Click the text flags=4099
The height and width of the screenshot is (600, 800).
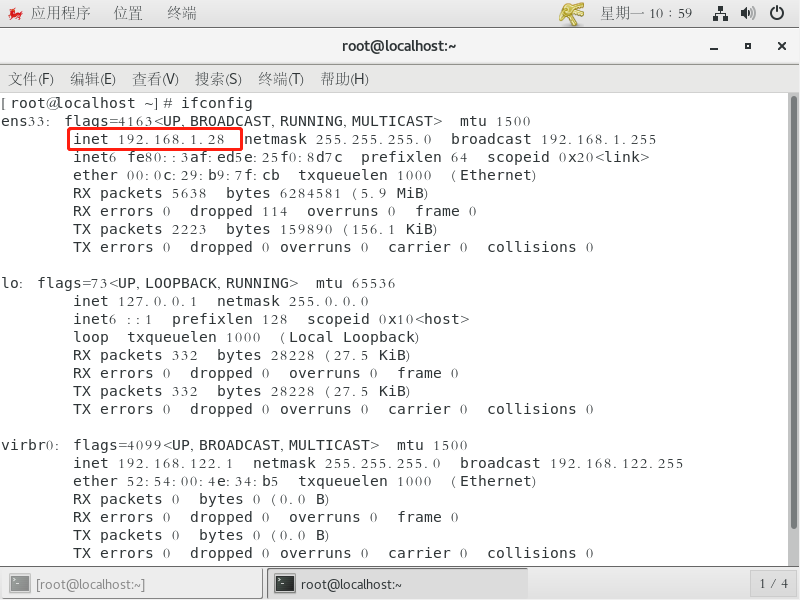point(117,445)
